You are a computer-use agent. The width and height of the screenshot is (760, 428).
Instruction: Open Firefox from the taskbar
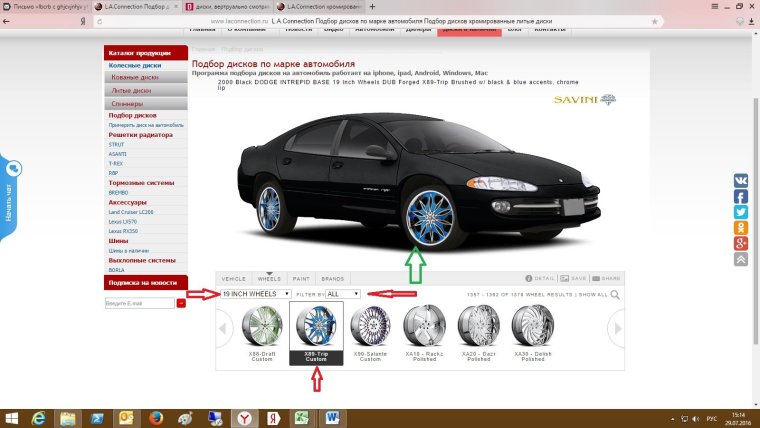156,418
